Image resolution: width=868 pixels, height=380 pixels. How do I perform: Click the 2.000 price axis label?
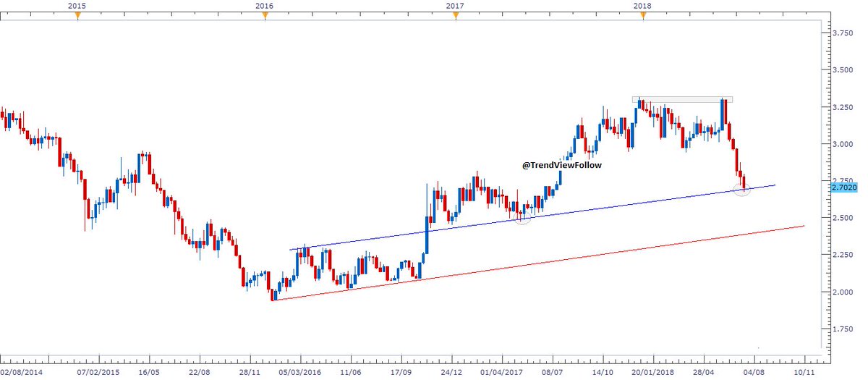tap(844, 292)
